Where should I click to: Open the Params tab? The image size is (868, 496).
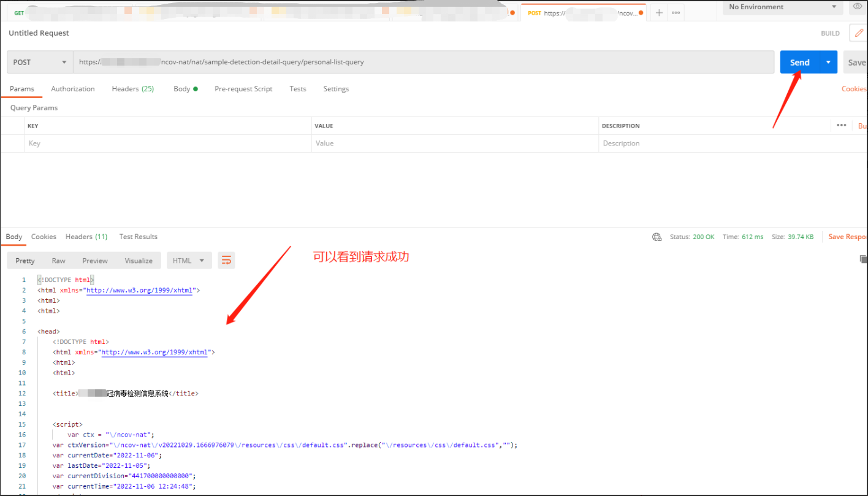[x=22, y=89]
